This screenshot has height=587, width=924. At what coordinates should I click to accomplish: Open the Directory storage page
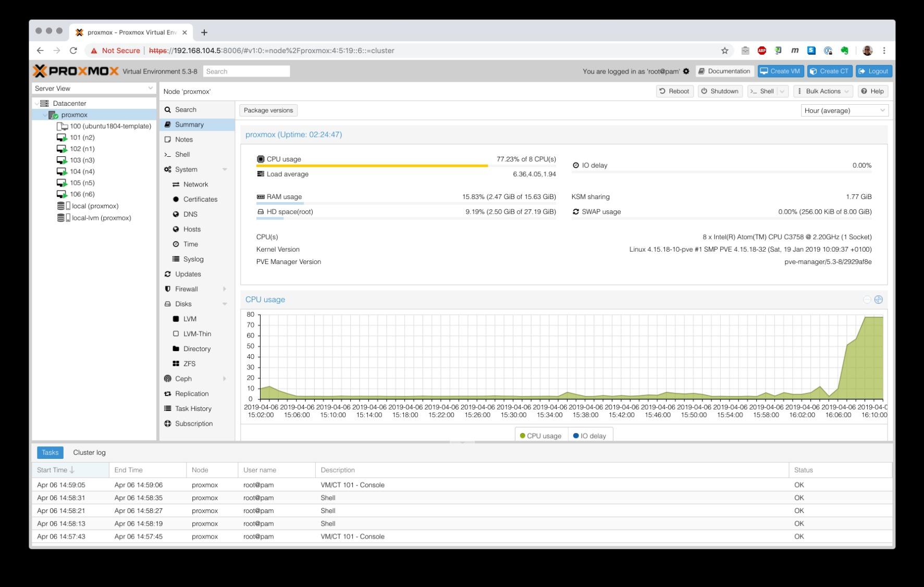pos(197,349)
